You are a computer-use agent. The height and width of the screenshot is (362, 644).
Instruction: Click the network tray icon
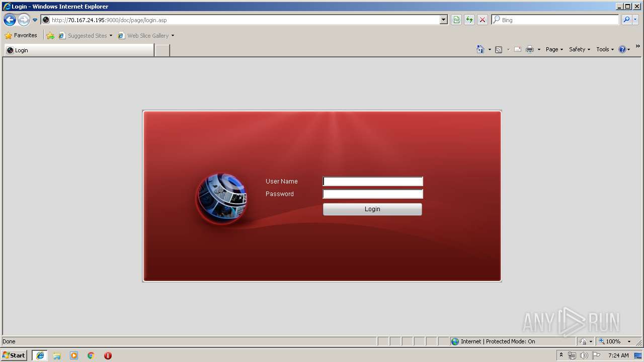click(572, 355)
